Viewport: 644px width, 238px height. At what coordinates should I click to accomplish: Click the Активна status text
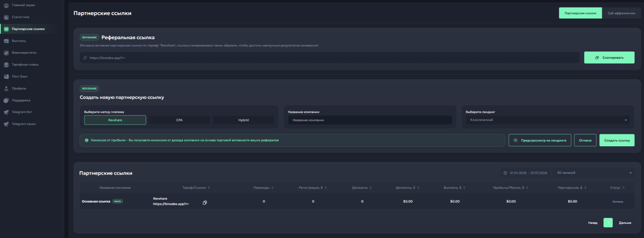coord(618,202)
